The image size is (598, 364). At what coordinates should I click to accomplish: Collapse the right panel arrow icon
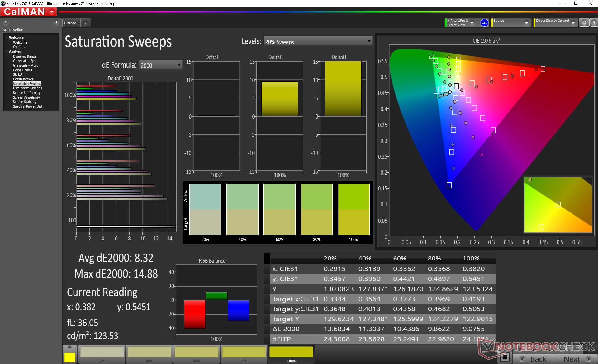coord(594,23)
